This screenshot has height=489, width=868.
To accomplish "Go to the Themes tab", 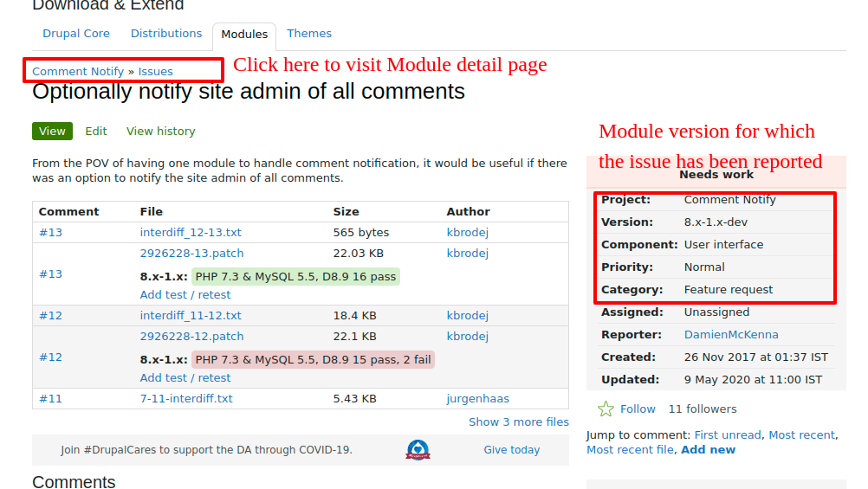I will [x=309, y=33].
